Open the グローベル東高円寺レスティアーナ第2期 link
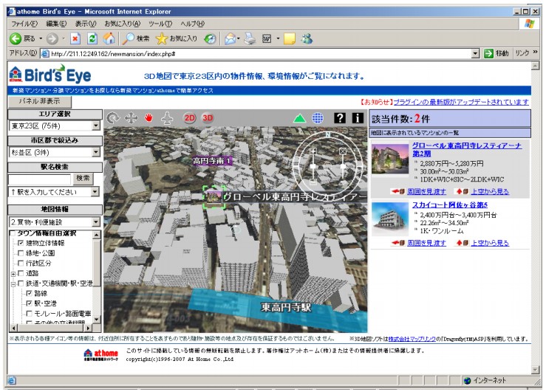The width and height of the screenshot is (546, 392). (467, 150)
